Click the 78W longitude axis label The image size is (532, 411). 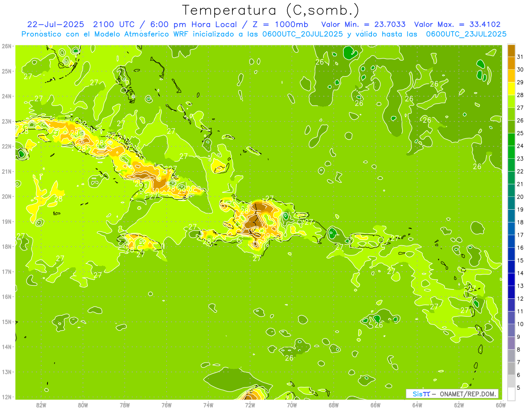coord(125,404)
